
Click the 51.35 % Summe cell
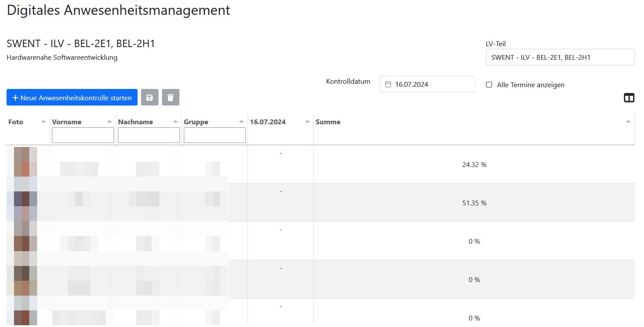pos(474,203)
